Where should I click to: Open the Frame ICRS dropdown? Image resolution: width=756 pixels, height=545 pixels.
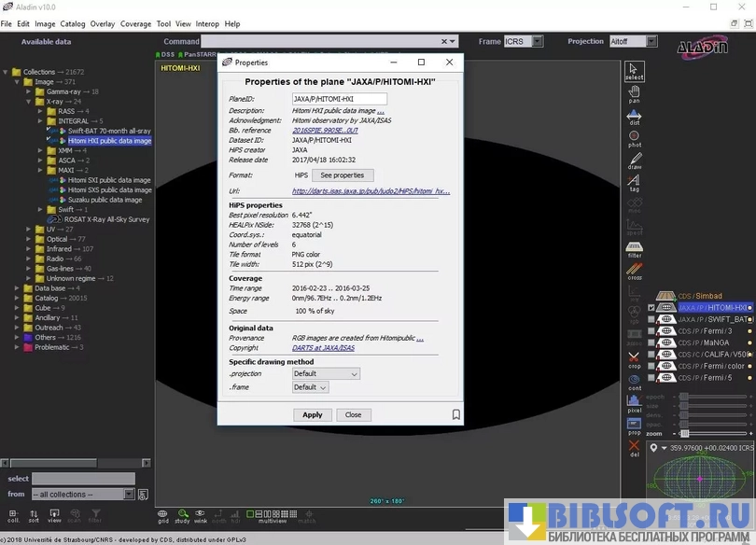(527, 41)
